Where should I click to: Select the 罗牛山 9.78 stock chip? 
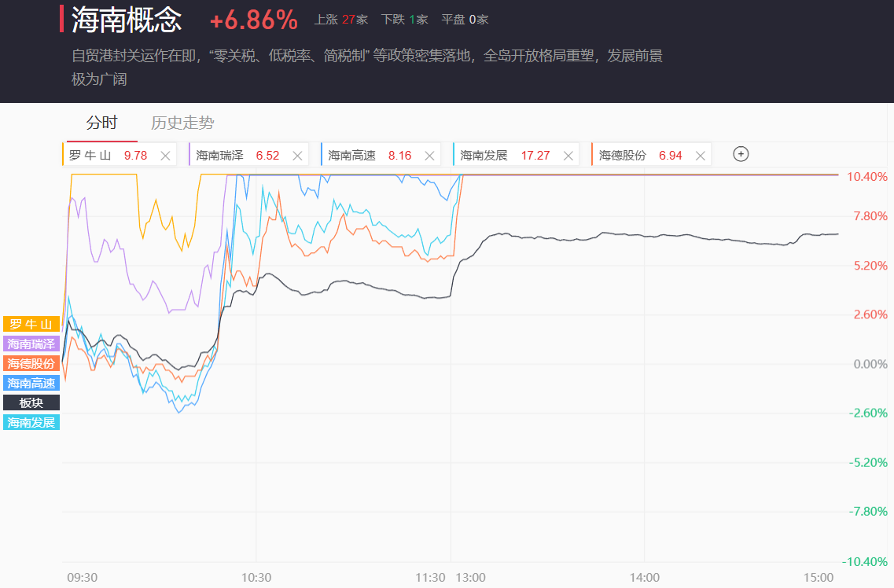point(108,156)
